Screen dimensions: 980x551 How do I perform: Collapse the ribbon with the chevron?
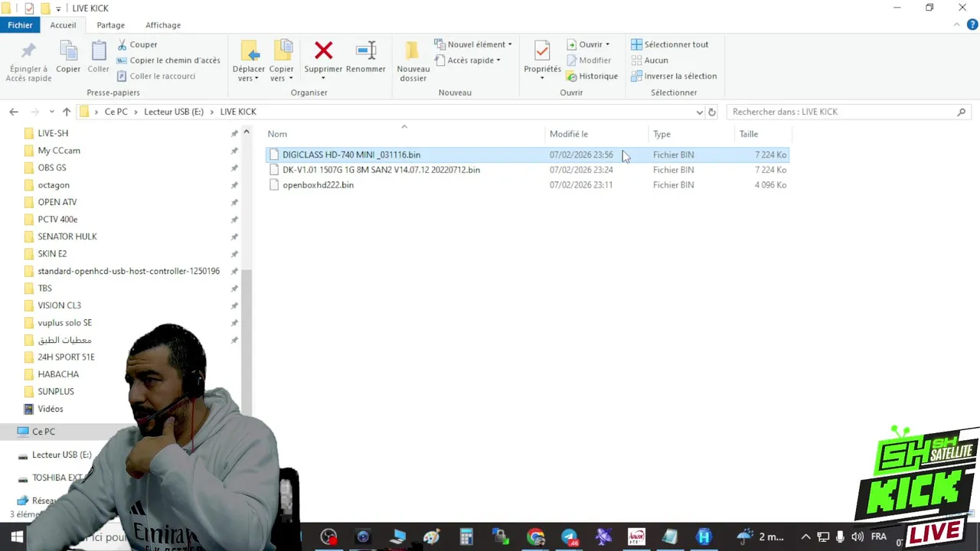pos(956,25)
